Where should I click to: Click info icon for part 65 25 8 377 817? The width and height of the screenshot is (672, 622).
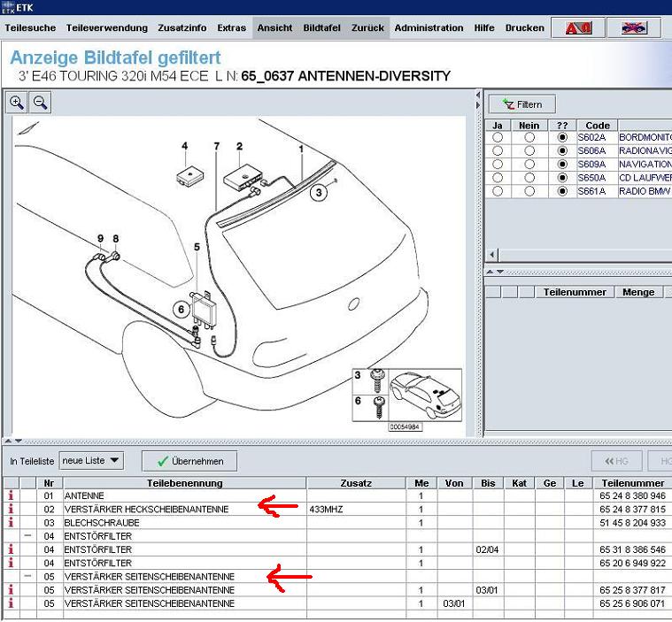coord(11,590)
